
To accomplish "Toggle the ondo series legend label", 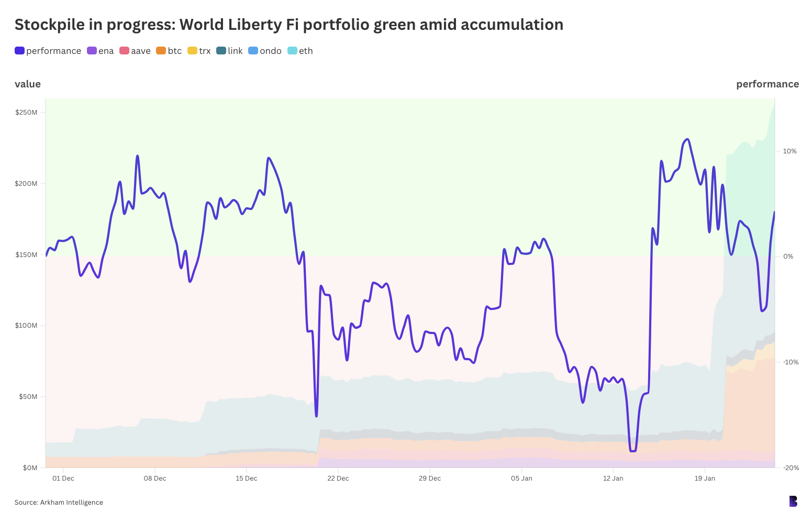I will click(271, 51).
